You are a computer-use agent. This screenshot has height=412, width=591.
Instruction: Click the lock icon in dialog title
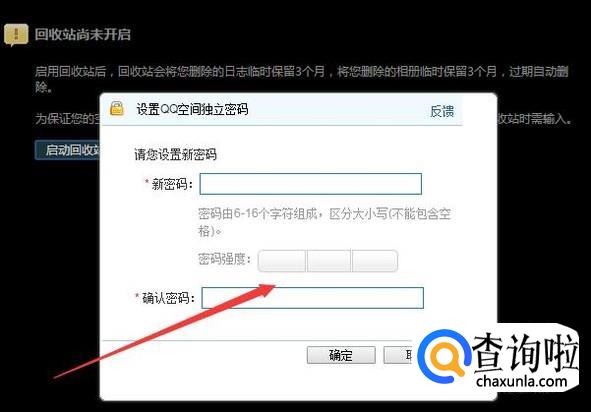[117, 108]
